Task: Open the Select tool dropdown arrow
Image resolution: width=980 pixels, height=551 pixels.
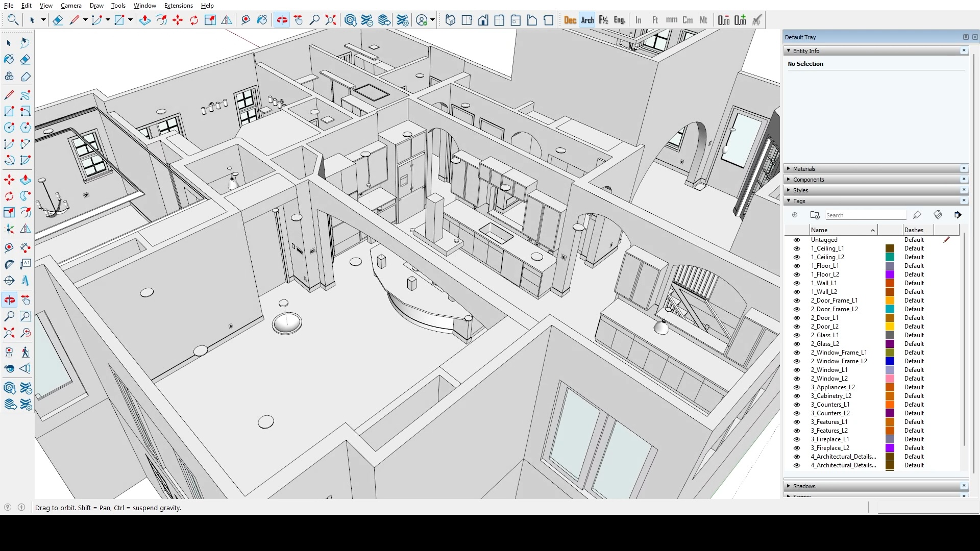Action: tap(43, 20)
